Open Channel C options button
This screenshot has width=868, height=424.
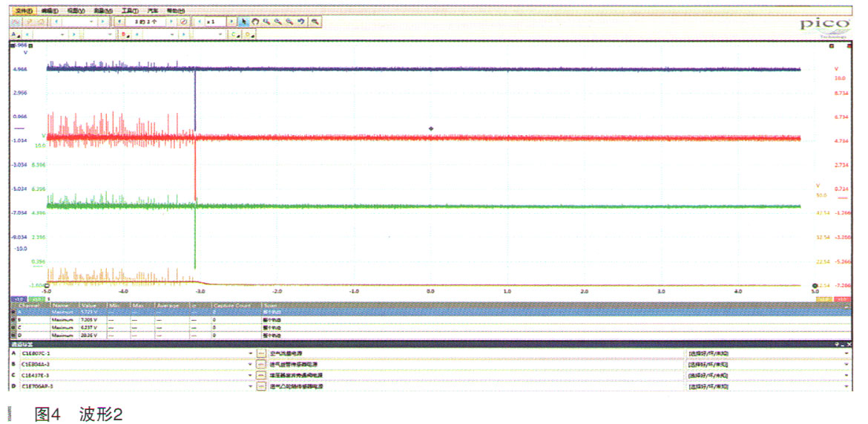point(235,34)
